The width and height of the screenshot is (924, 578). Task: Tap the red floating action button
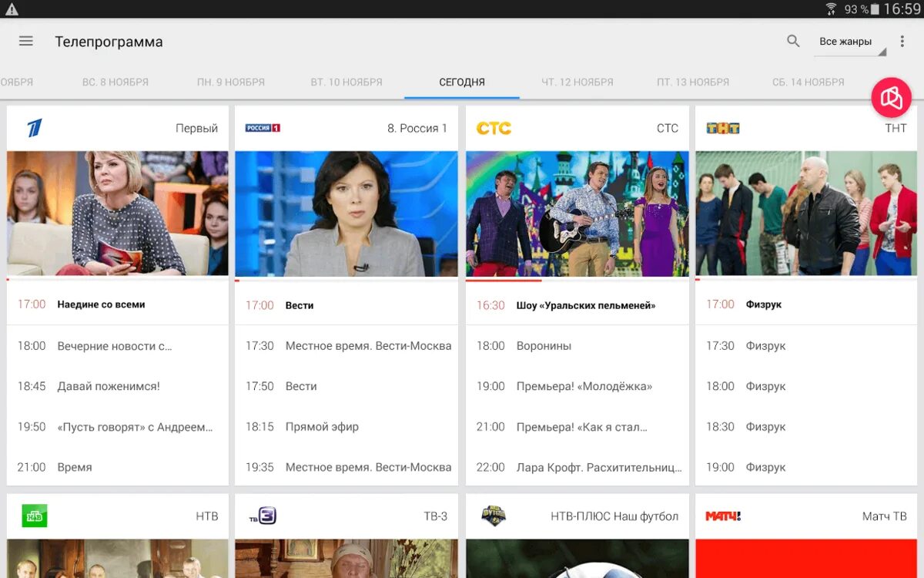coord(891,98)
